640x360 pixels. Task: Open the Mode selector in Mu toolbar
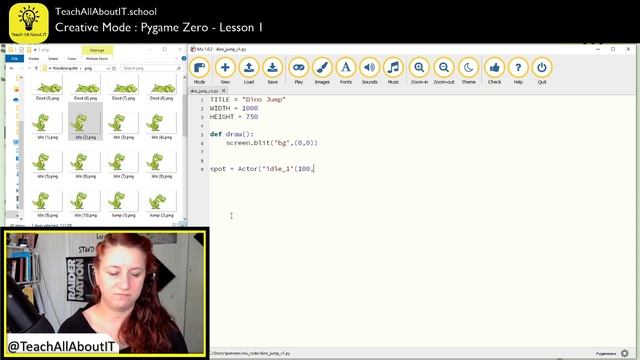click(x=200, y=71)
